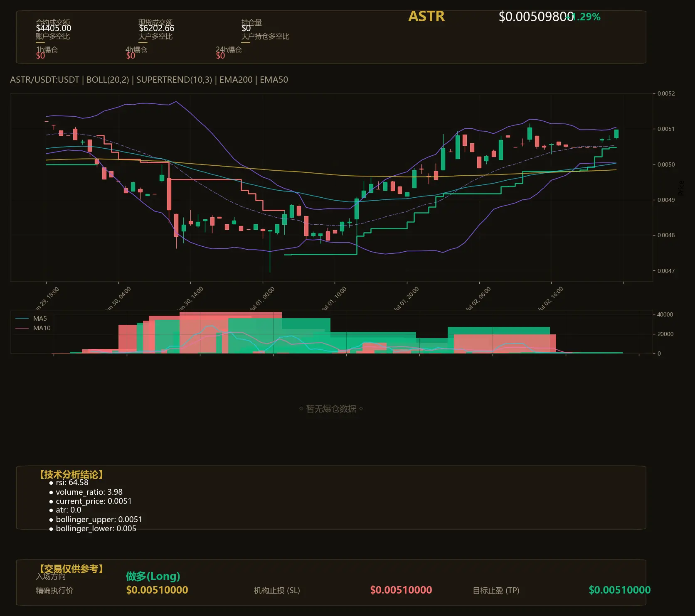Viewport: 695px width, 616px height.
Task: Click the Jul 01, 10:00 time axis label
Action: (334, 299)
